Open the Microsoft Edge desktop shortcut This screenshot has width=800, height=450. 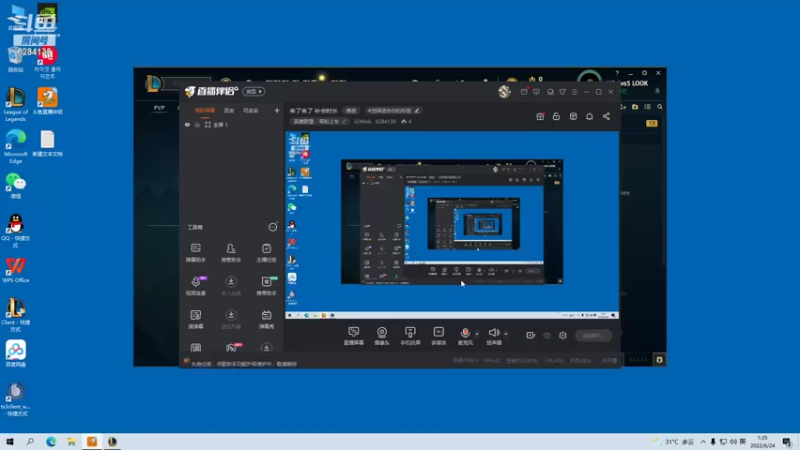pos(15,146)
